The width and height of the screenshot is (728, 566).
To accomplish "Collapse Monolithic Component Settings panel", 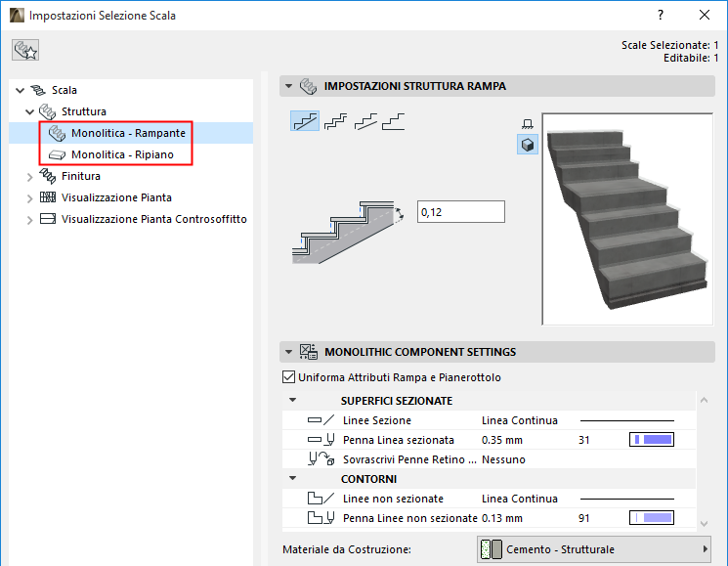I will [x=289, y=352].
